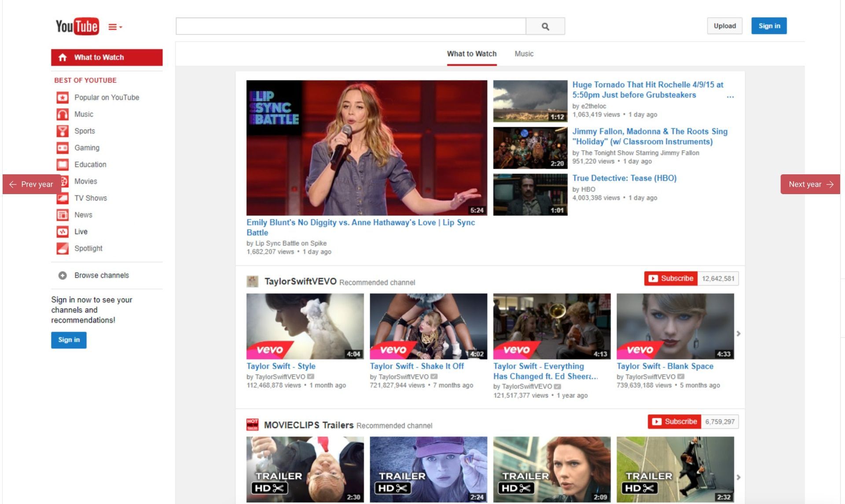Subscribe to TaylorSwiftVEVO channel
Viewport: 845px width, 504px height.
pos(671,279)
